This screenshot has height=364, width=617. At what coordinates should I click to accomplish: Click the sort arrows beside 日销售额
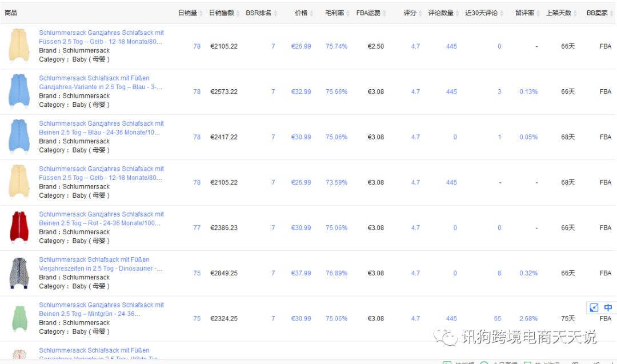pyautogui.click(x=238, y=13)
